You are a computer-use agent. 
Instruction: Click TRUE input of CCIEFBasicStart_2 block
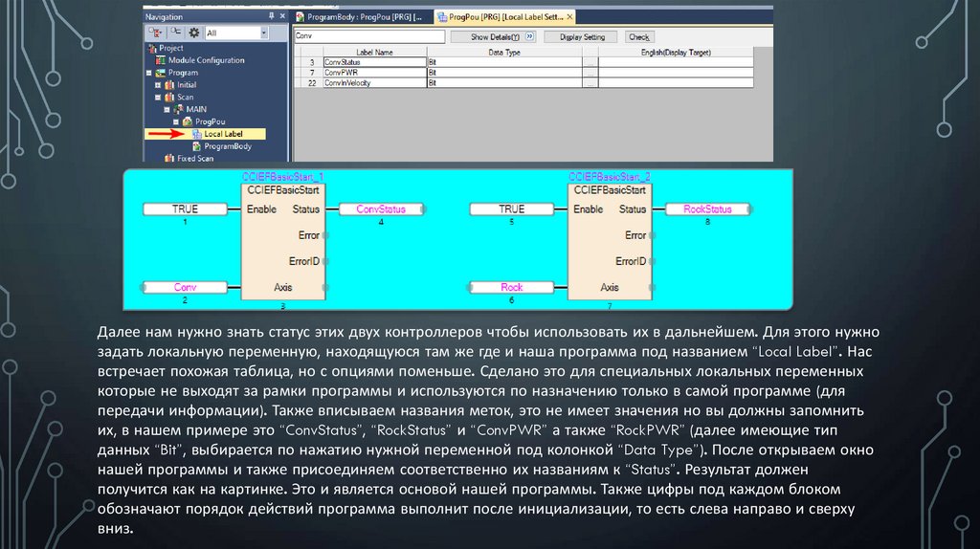click(x=512, y=209)
